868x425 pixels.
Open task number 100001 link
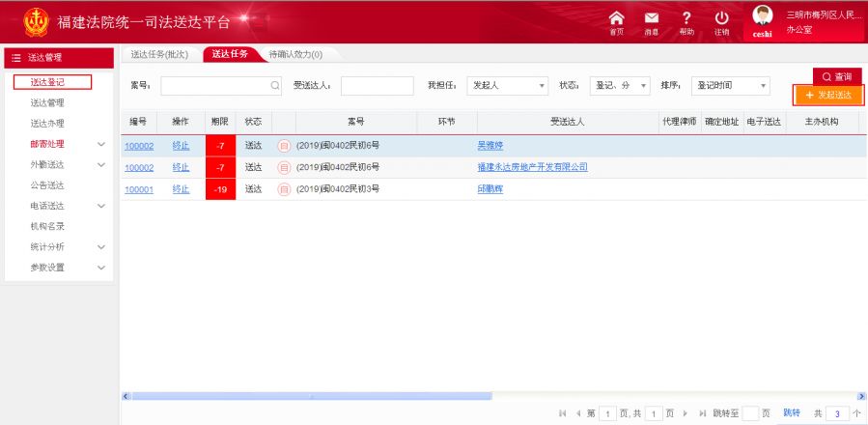pyautogui.click(x=139, y=189)
